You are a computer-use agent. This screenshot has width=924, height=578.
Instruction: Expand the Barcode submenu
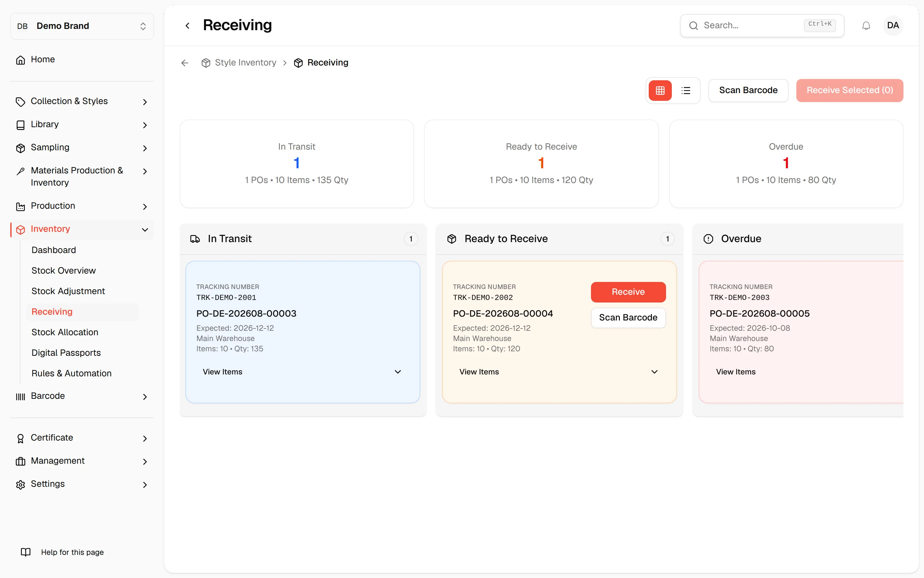tap(145, 397)
